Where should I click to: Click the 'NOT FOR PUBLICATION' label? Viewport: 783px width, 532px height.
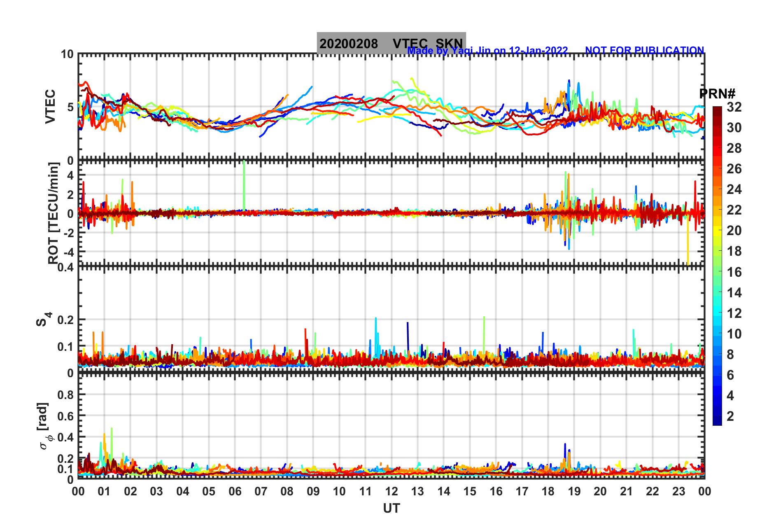[645, 50]
